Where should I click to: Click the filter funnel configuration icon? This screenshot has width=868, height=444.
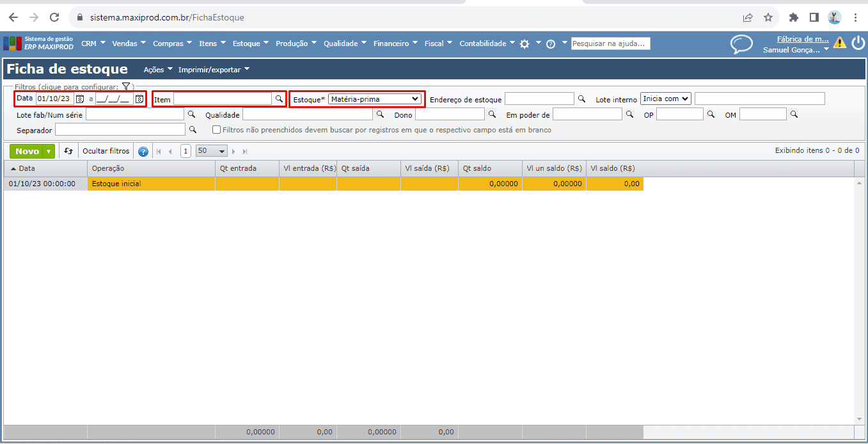tap(126, 86)
